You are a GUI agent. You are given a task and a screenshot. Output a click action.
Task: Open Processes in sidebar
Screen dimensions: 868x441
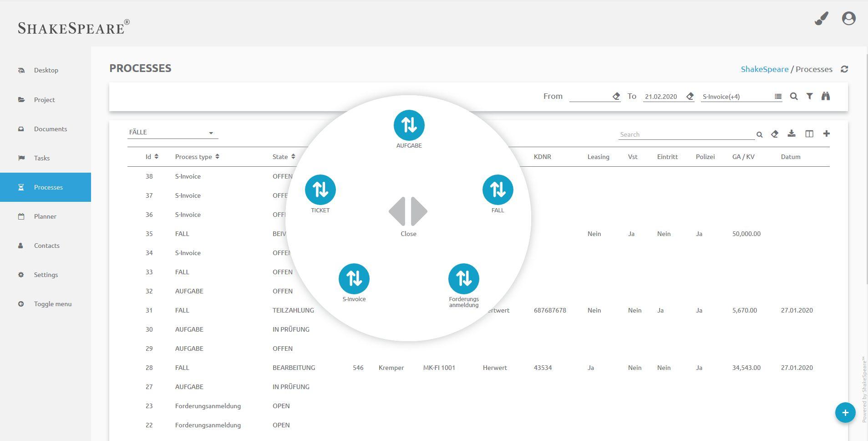(x=46, y=187)
